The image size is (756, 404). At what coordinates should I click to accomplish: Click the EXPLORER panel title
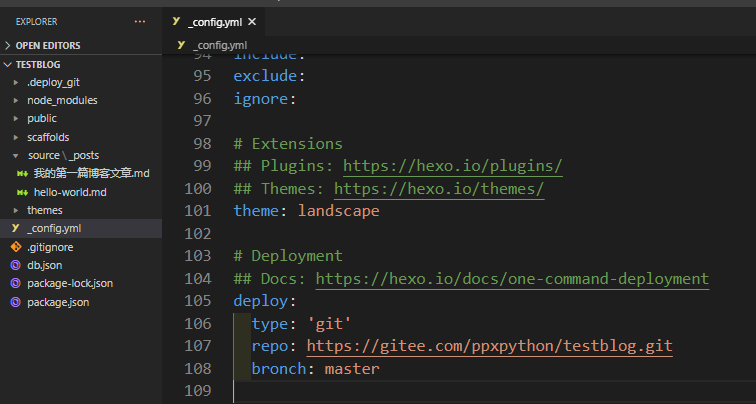coord(36,22)
